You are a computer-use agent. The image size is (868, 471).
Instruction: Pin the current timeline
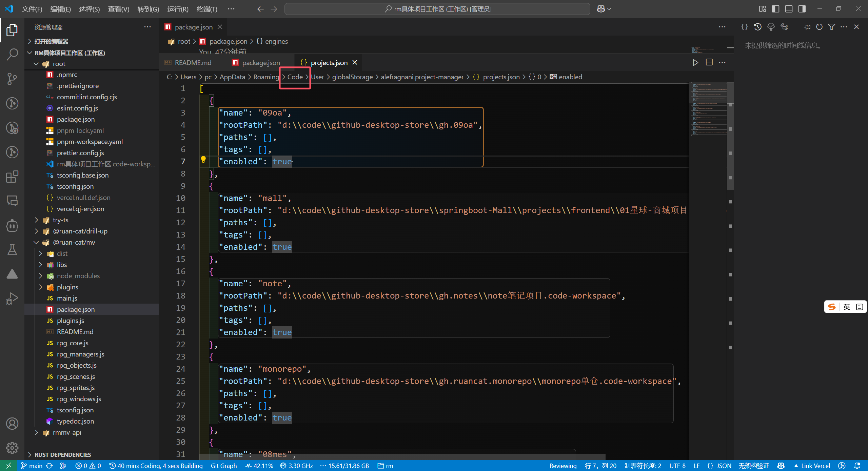pyautogui.click(x=807, y=27)
